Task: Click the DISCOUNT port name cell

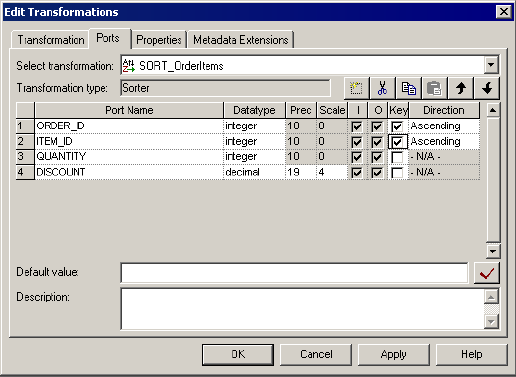Action: [129, 172]
